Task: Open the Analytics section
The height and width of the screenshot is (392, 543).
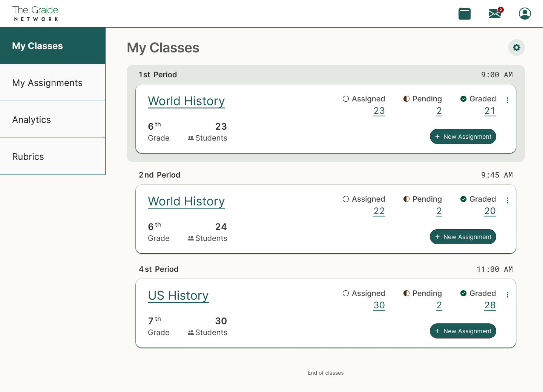Action: (32, 119)
